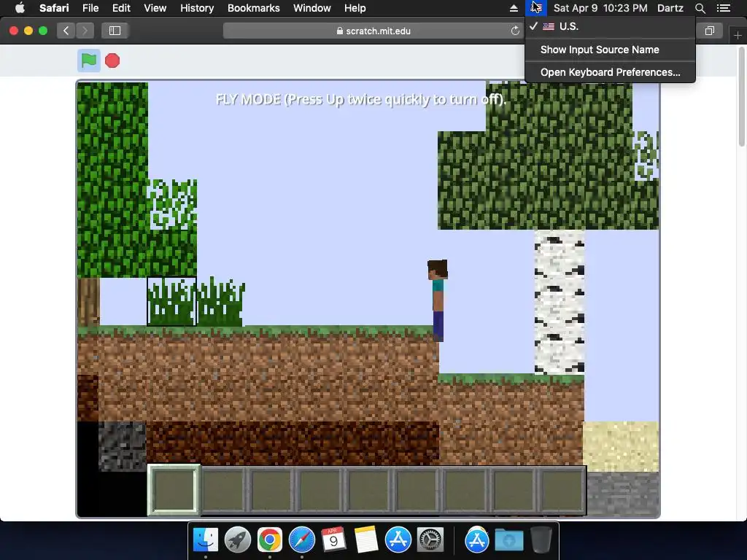Screen dimensions: 747x560
Task: Click the FLY MODE notice text
Action: 360,99
